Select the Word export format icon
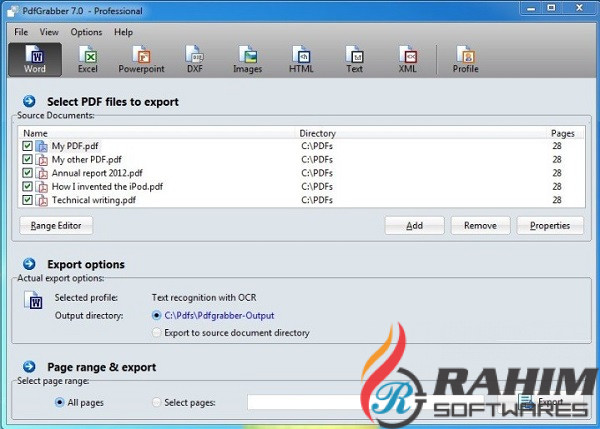This screenshot has height=429, width=600. click(x=35, y=59)
